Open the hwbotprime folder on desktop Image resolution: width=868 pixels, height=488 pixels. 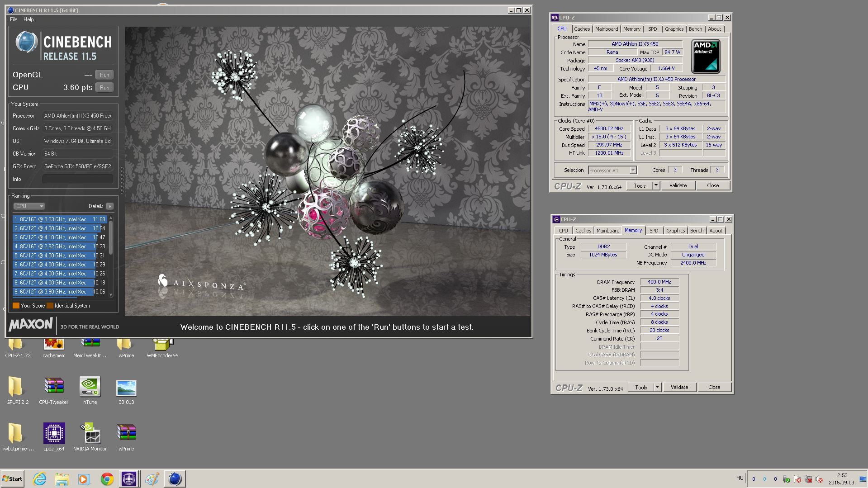(x=17, y=437)
